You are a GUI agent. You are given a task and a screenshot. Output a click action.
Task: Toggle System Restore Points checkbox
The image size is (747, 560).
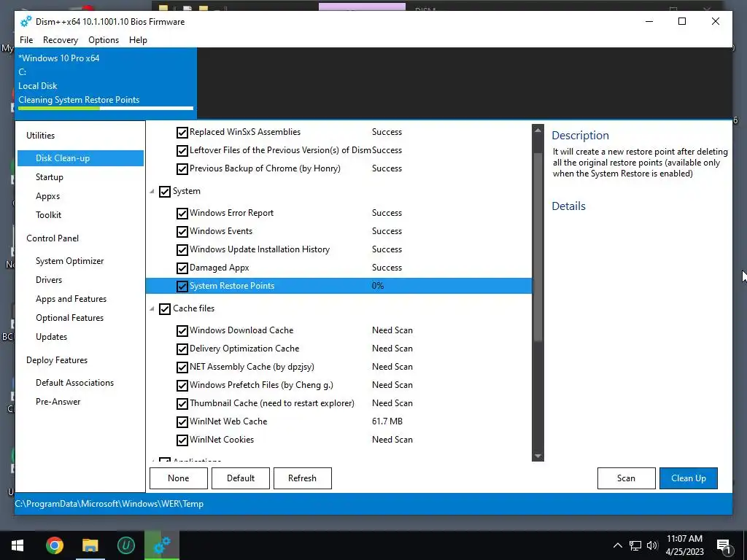(x=182, y=286)
